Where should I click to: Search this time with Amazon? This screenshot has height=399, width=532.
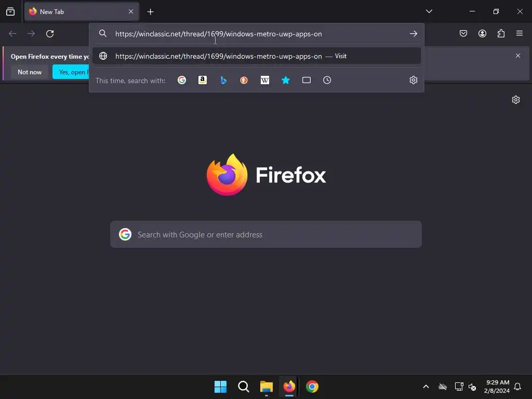tap(203, 80)
